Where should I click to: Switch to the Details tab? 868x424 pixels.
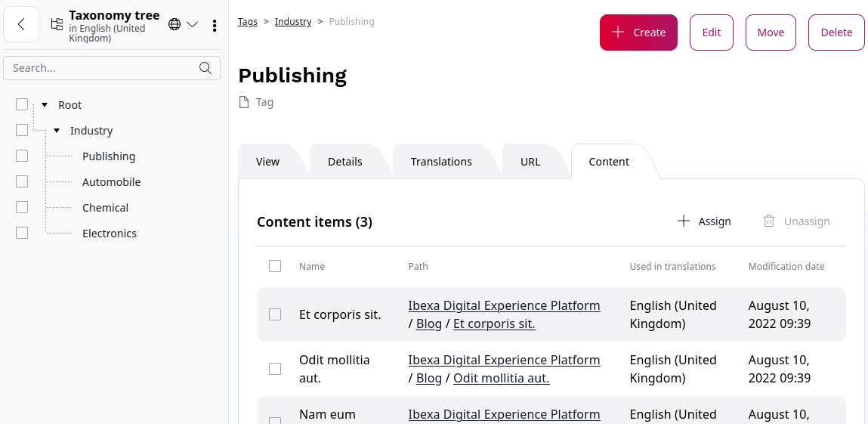coord(345,162)
